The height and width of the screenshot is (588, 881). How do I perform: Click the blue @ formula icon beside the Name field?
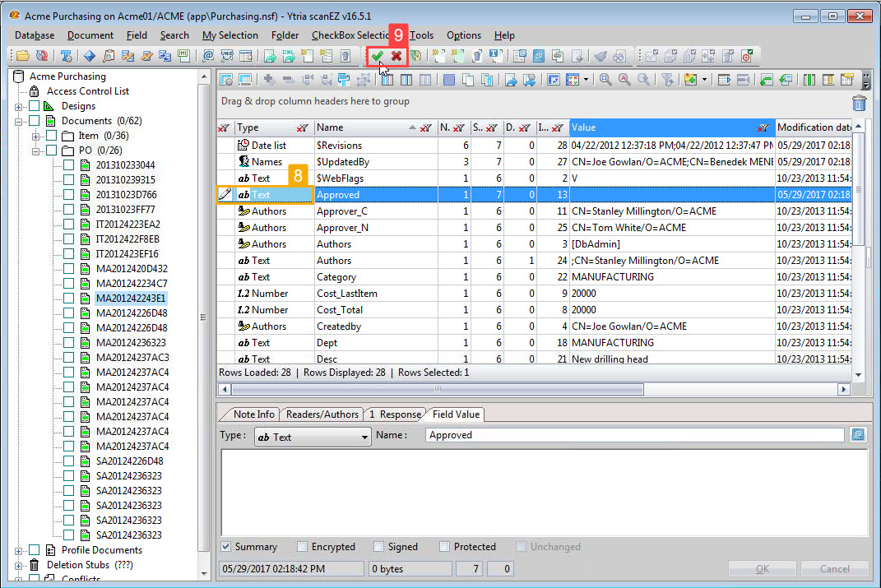(858, 434)
